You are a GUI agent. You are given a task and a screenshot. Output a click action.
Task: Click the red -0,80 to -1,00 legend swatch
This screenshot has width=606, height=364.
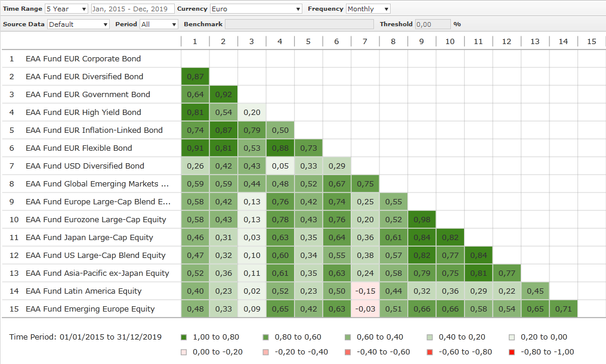pyautogui.click(x=512, y=352)
